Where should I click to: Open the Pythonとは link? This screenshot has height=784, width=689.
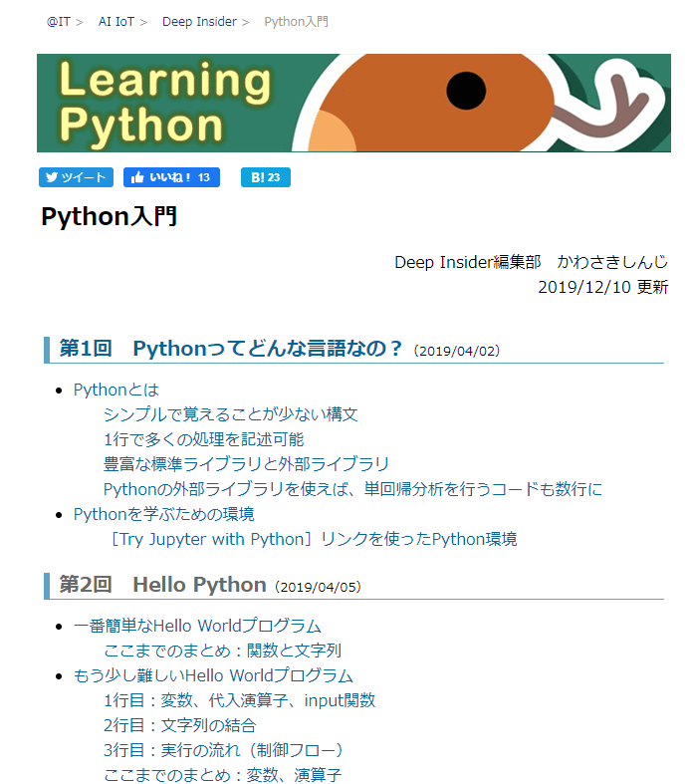point(115,390)
